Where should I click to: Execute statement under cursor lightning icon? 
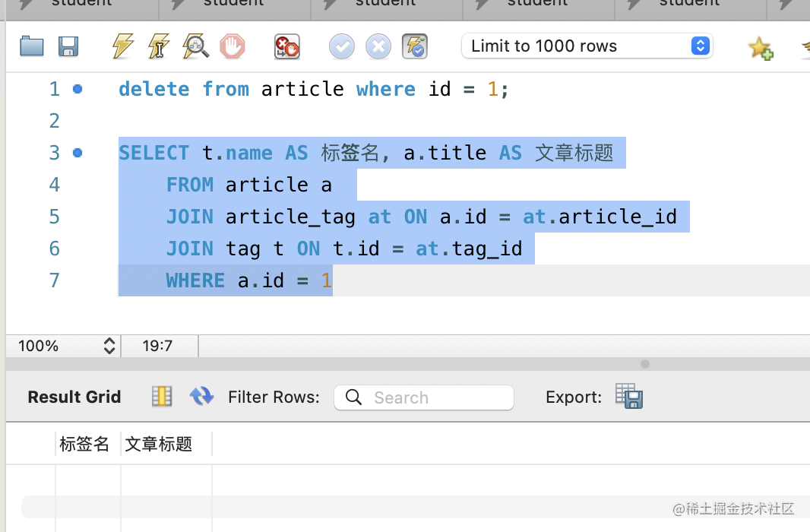click(x=159, y=46)
